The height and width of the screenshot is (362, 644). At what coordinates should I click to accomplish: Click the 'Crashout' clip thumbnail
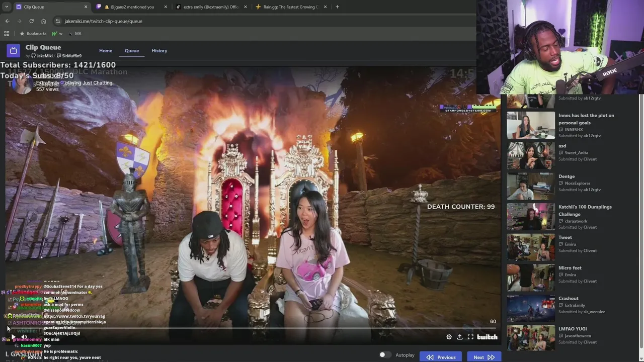click(531, 308)
